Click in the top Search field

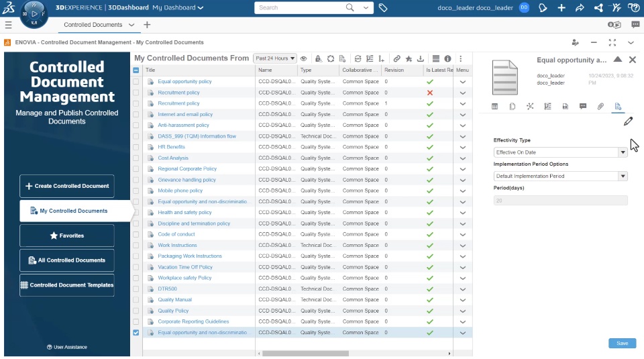point(300,8)
